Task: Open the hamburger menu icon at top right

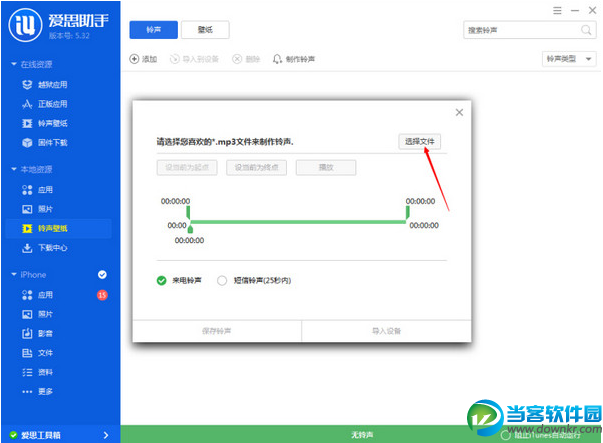Action: pyautogui.click(x=557, y=10)
